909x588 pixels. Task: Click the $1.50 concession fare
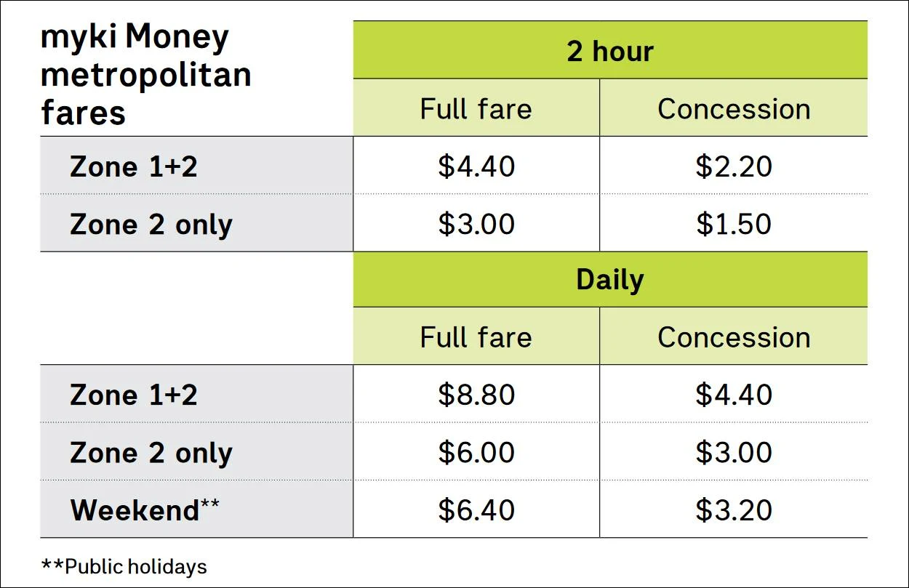coord(734,224)
